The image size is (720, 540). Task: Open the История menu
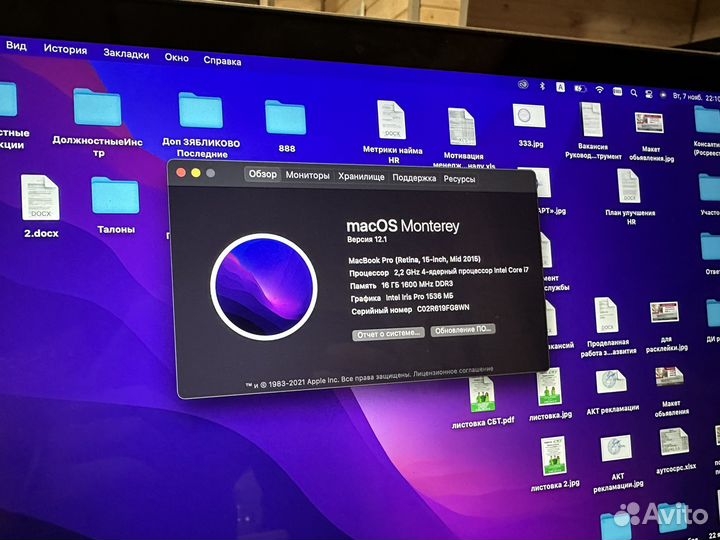[65, 49]
